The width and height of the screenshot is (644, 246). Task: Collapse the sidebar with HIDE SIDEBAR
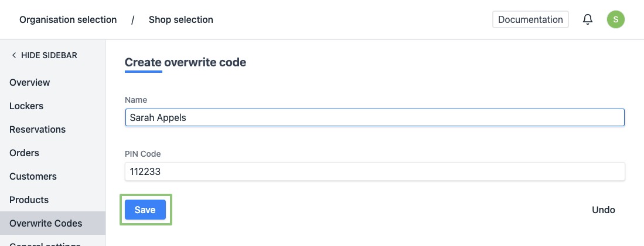pyautogui.click(x=45, y=55)
